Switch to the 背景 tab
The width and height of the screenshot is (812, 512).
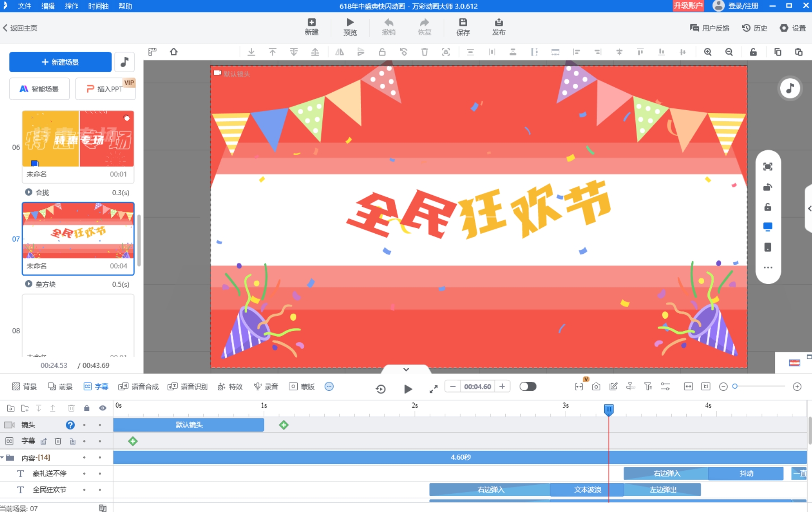click(x=25, y=387)
